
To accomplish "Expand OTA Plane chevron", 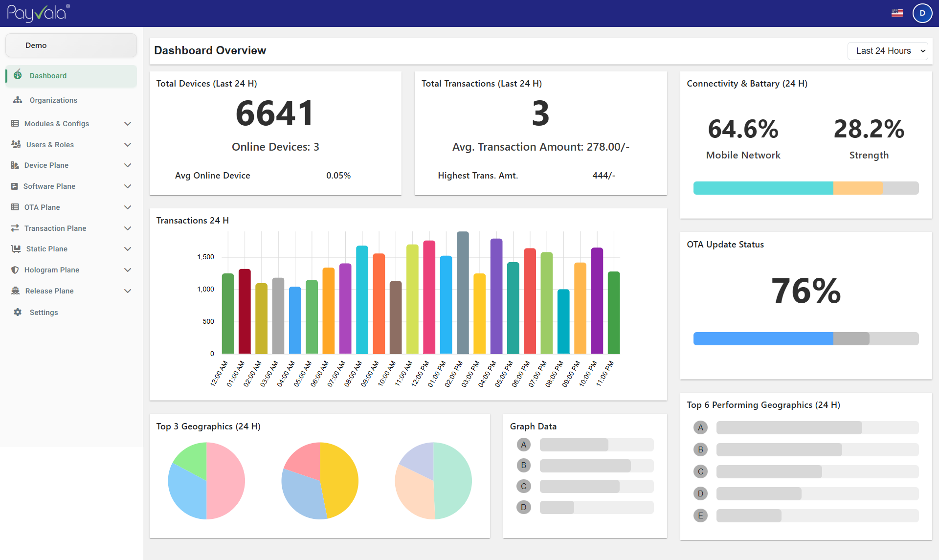I will 128,207.
